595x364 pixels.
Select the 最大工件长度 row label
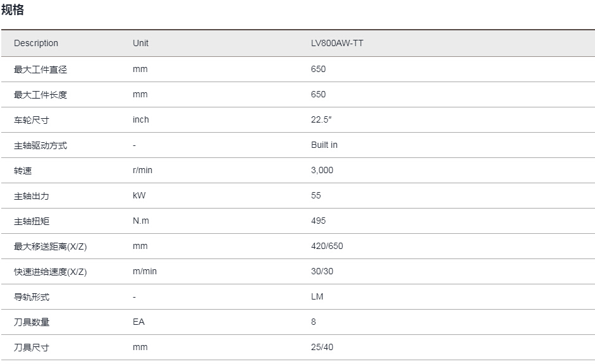40,95
